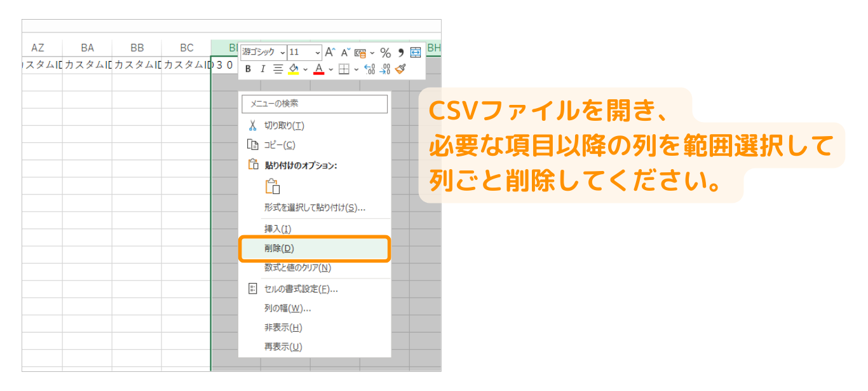Click the increase font size icon
Screen dimensions: 868x391
click(330, 53)
